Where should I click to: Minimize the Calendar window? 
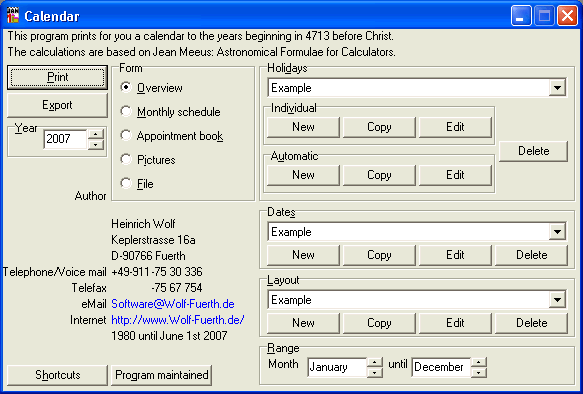coord(521,16)
